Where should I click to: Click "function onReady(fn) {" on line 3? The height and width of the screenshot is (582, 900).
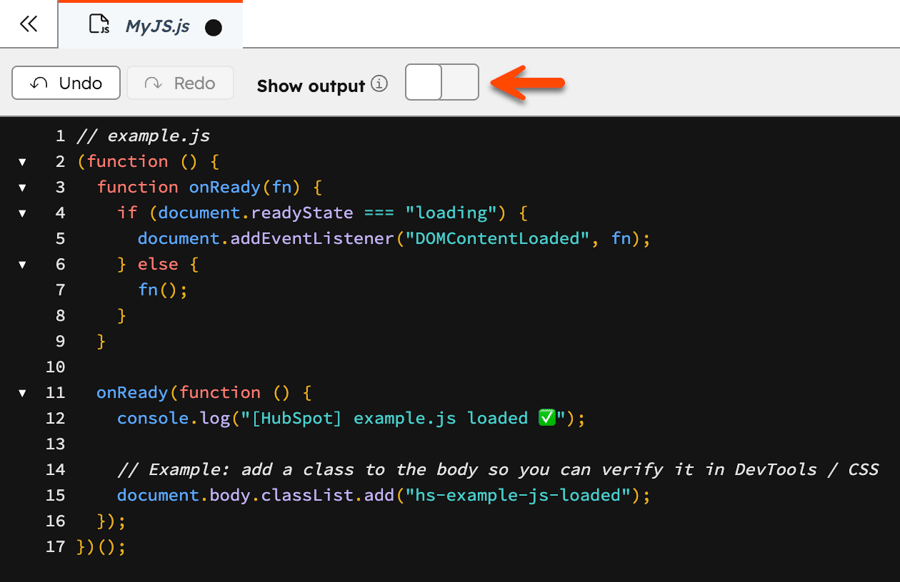pyautogui.click(x=209, y=187)
